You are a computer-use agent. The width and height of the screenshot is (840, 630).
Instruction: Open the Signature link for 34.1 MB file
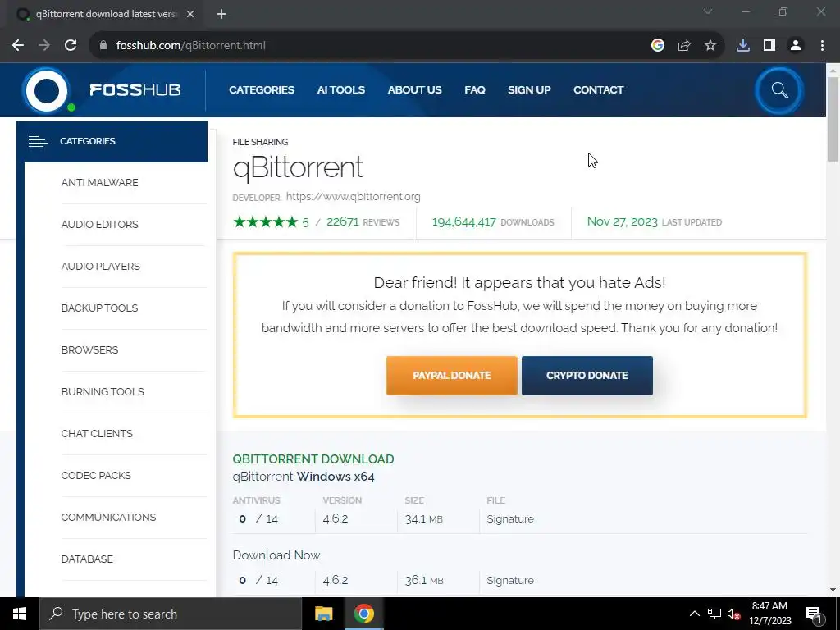510,518
